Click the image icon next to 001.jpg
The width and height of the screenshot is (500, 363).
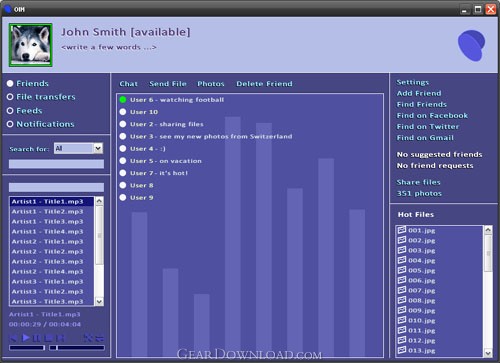[402, 230]
